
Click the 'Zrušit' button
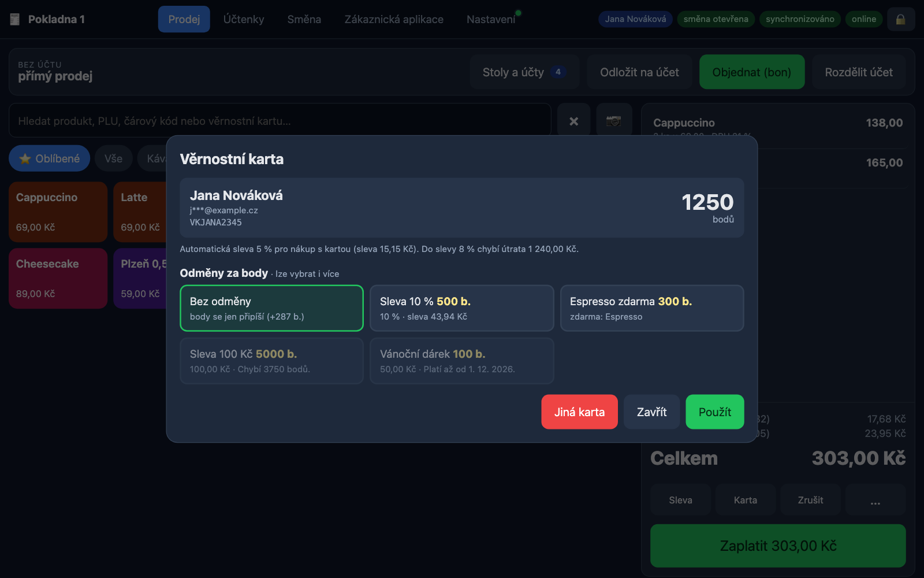[x=810, y=500]
